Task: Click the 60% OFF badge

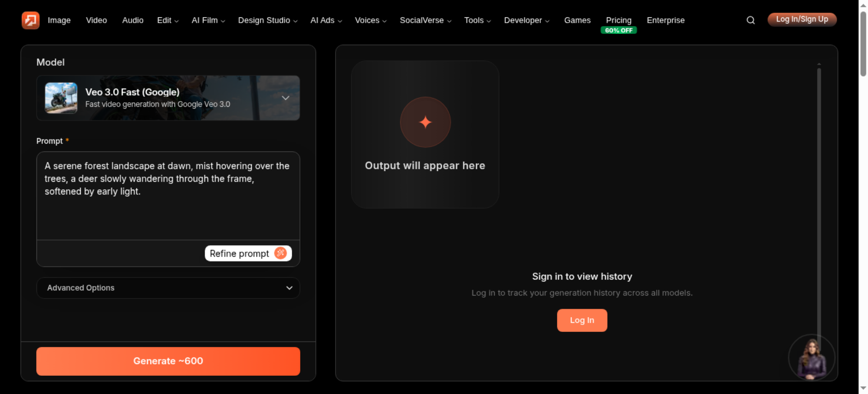Action: [x=618, y=30]
